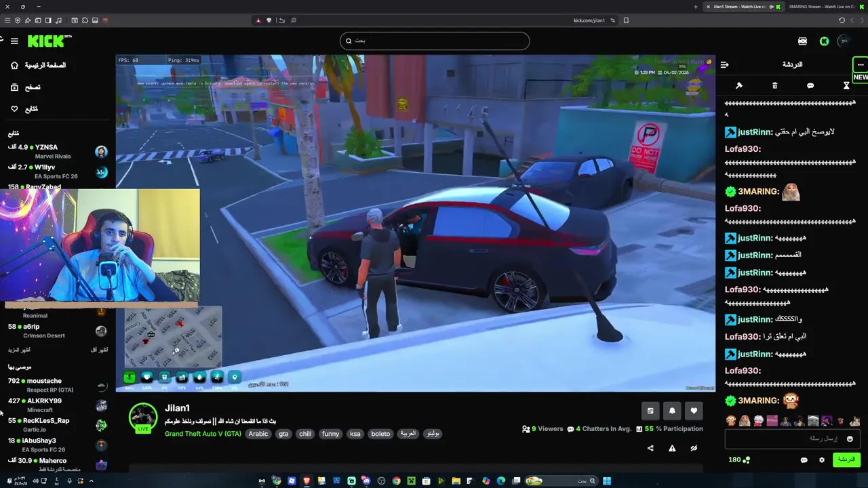Click the speech bubble icon in chat toolbar
The height and width of the screenshot is (488, 868).
[810, 85]
